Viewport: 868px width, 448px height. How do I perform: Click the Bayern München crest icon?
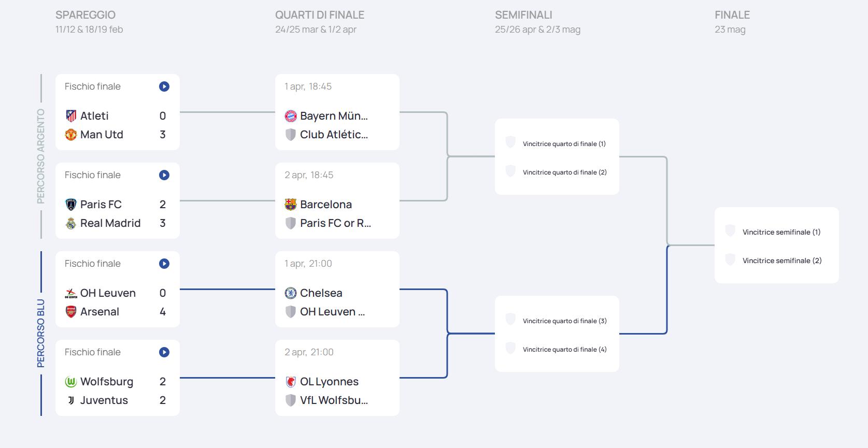point(291,116)
